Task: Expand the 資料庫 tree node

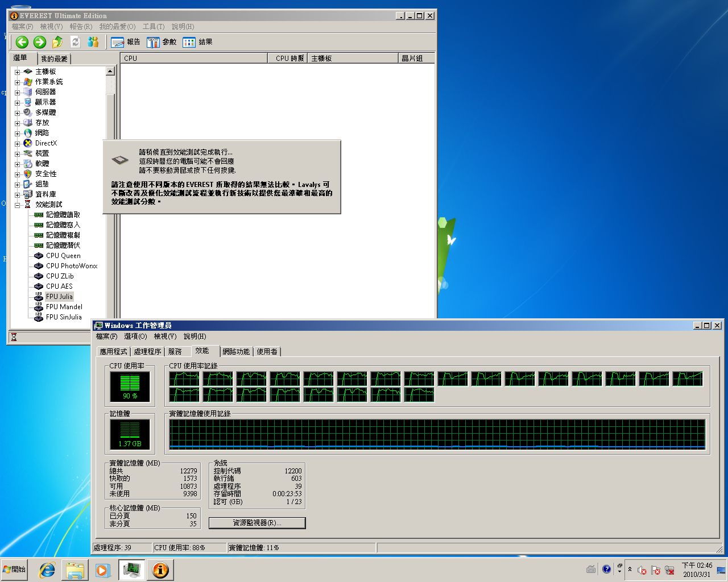Action: 17,195
